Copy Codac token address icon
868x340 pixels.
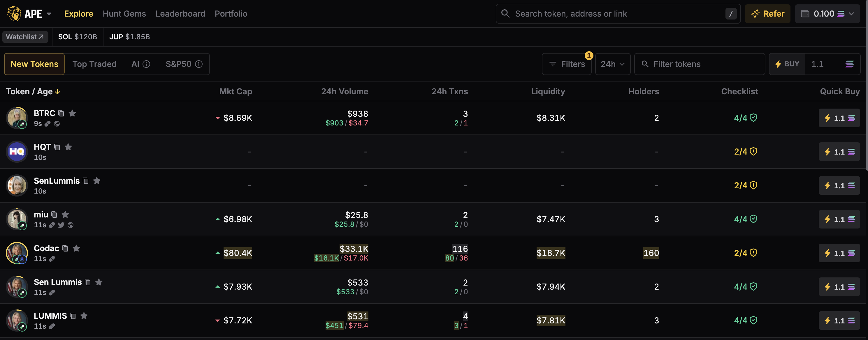coord(65,248)
